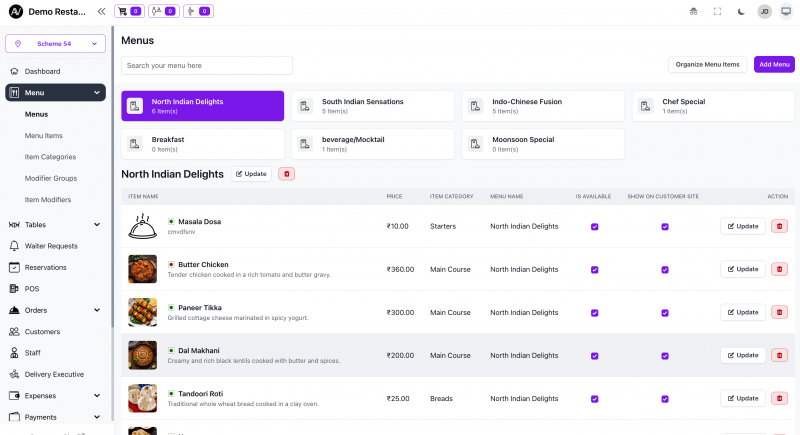
Task: Click Organize Menu Items button
Action: pyautogui.click(x=707, y=64)
